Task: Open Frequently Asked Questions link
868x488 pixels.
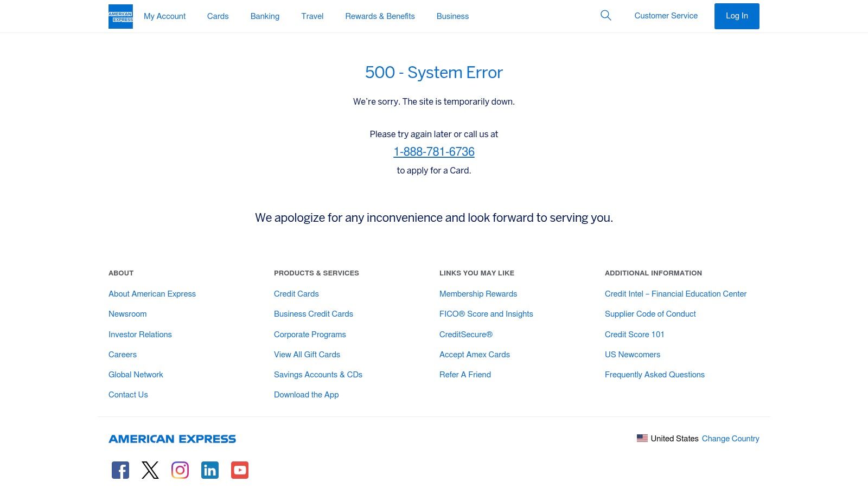Action: 655,375
